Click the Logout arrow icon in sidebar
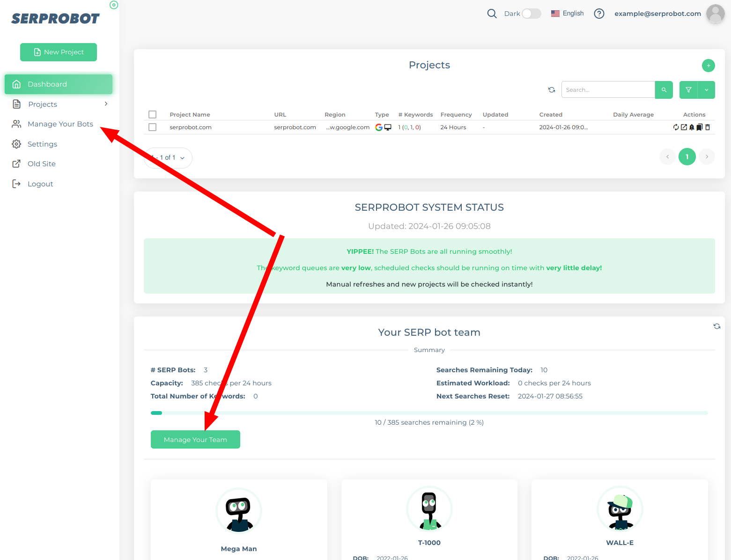Viewport: 731px width, 560px height. tap(16, 184)
